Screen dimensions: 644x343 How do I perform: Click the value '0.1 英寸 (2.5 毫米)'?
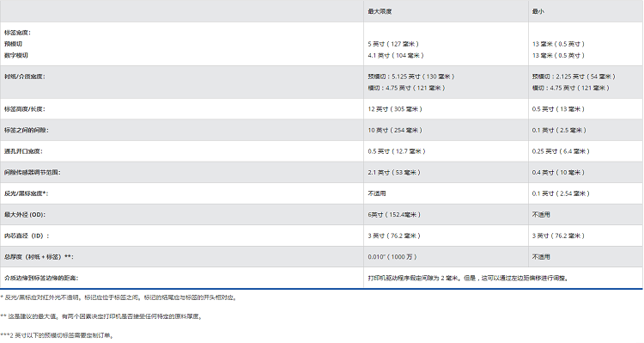coord(559,131)
